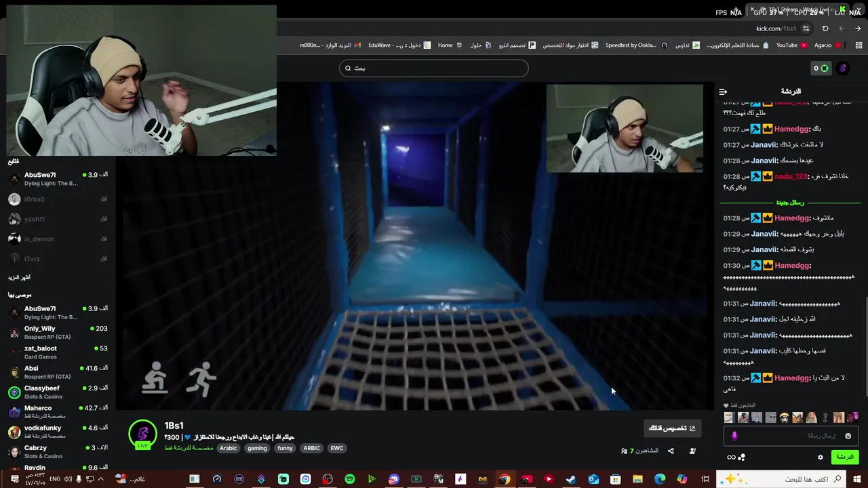Send message with green الدردشة button
The image size is (868, 488).
click(x=845, y=457)
